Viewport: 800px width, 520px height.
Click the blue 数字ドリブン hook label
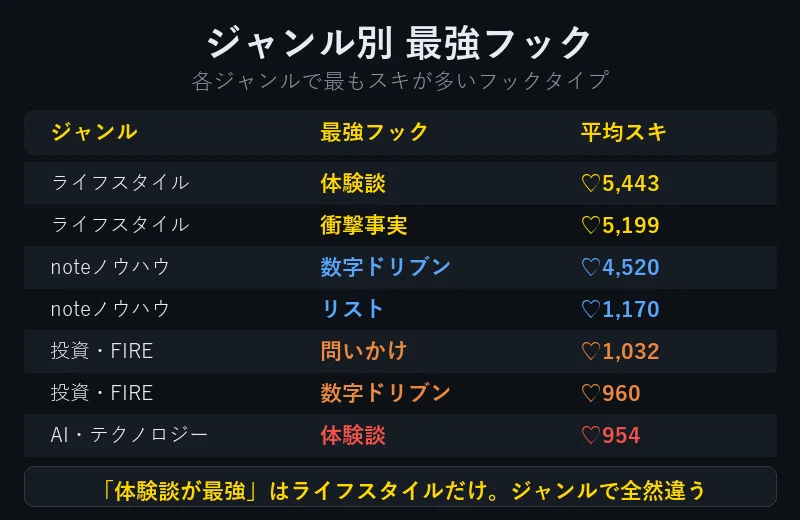click(x=385, y=267)
